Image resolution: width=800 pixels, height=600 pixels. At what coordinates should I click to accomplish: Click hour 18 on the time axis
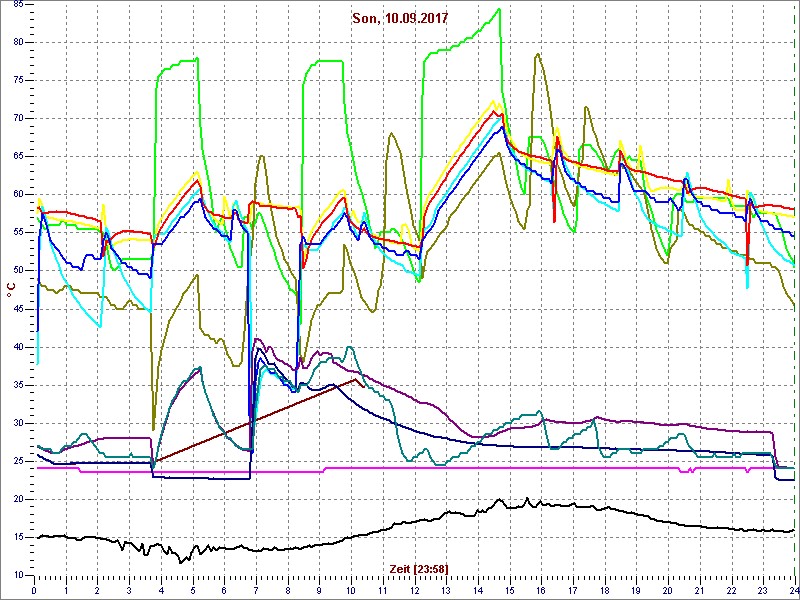(x=605, y=589)
